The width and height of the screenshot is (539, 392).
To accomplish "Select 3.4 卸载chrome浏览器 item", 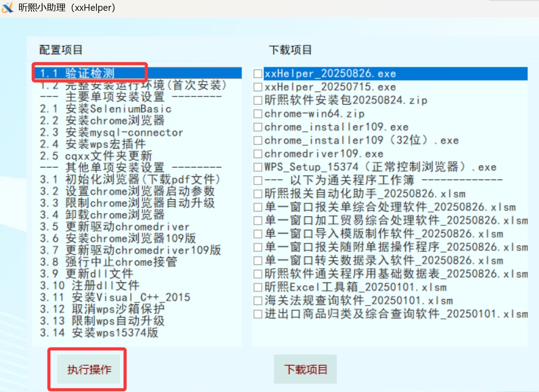I will pyautogui.click(x=102, y=215).
